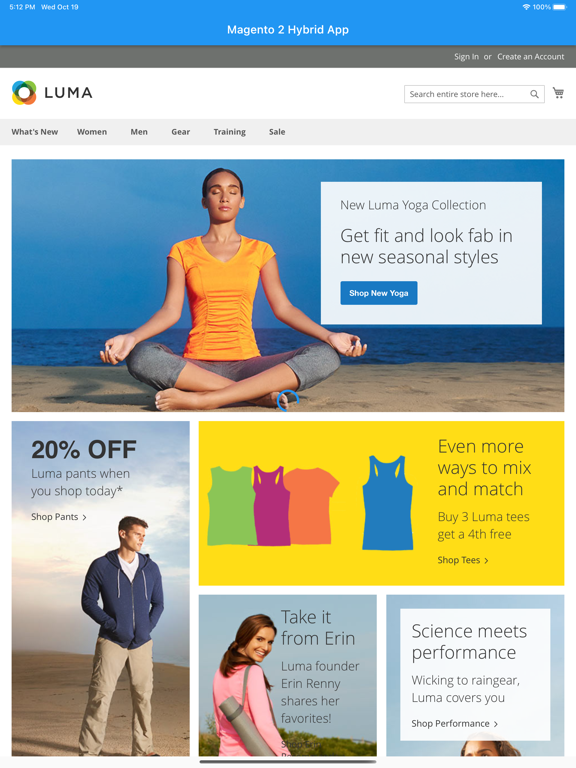Viewport: 576px width, 768px height.
Task: Tap the battery indicator icon
Action: point(559,7)
